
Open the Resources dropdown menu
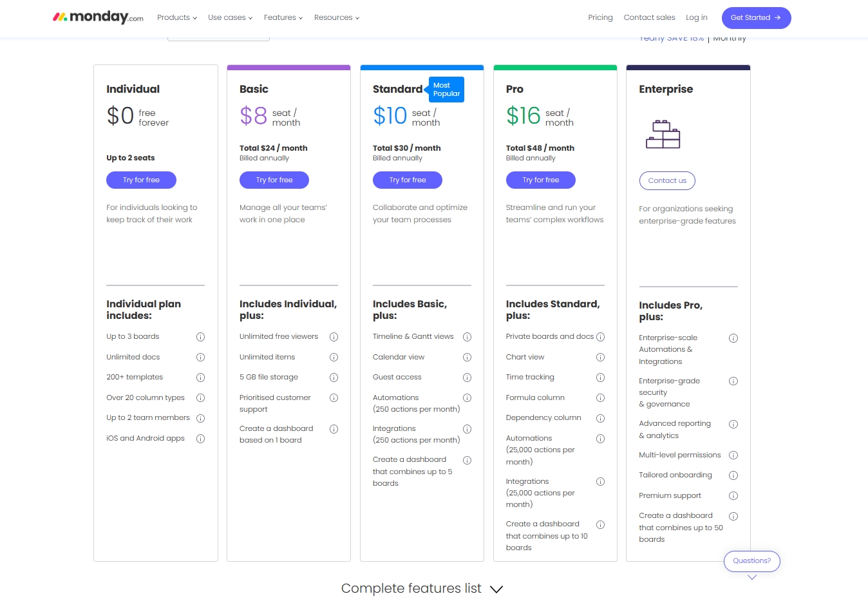[x=336, y=17]
